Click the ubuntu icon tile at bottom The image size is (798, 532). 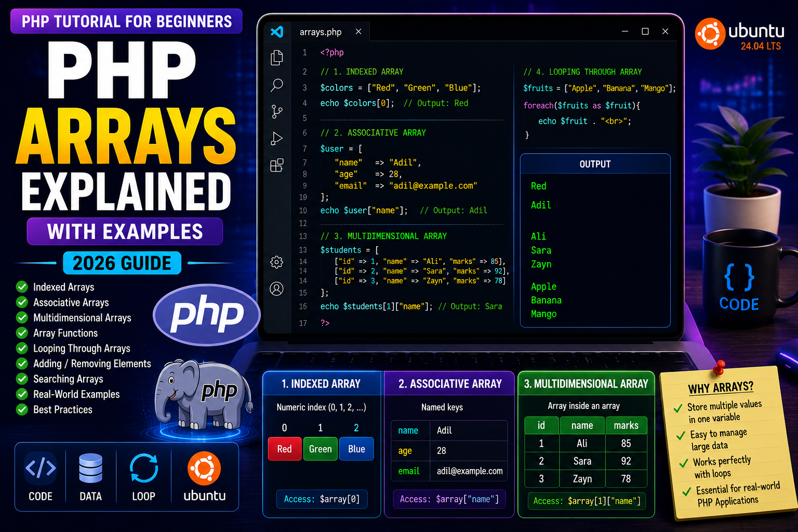coord(204,477)
